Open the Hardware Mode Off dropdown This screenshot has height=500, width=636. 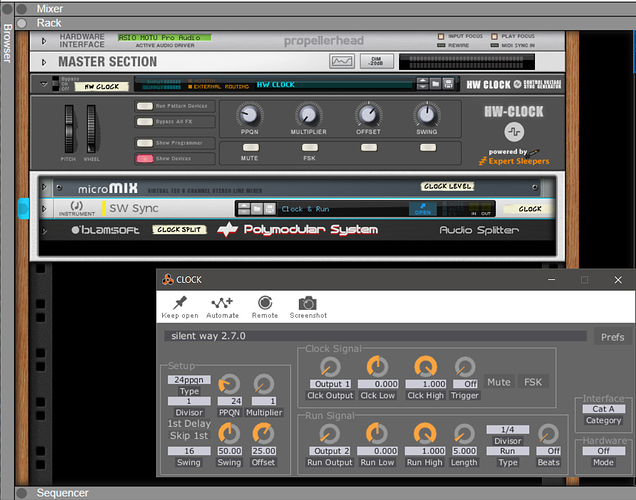[x=603, y=451]
